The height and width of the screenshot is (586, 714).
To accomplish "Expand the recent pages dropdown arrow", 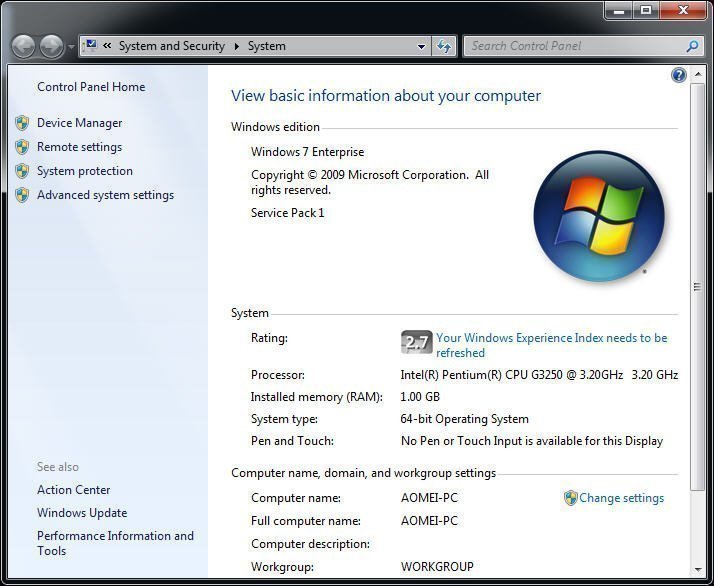I will [x=71, y=47].
